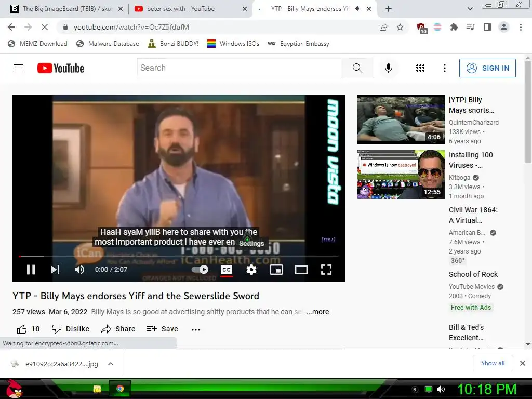Screen dimensions: 532x399
Task: Toggle Chrome side panel
Action: point(487,27)
